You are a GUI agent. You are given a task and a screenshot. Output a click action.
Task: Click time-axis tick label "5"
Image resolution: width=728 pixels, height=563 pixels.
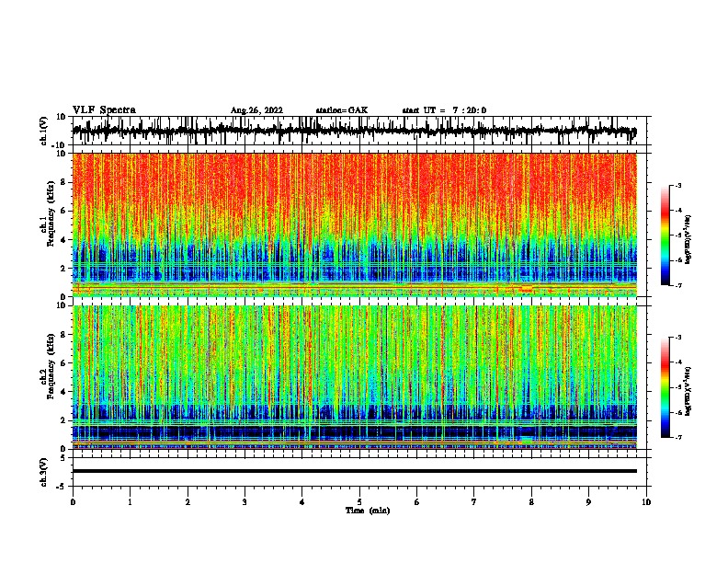(x=359, y=502)
